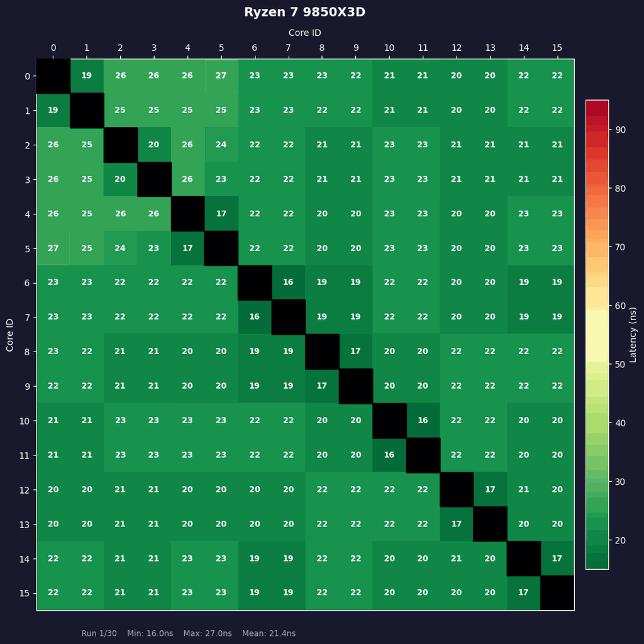The width and height of the screenshot is (644, 644).
Task: Select the "22" cell in row 15, column 0
Action: pyautogui.click(x=53, y=592)
